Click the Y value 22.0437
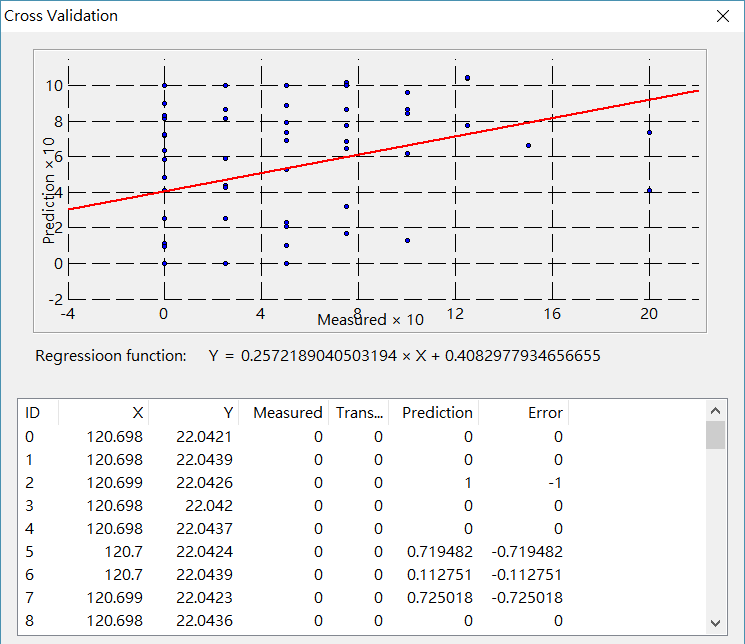Image resolution: width=745 pixels, height=644 pixels. point(204,529)
